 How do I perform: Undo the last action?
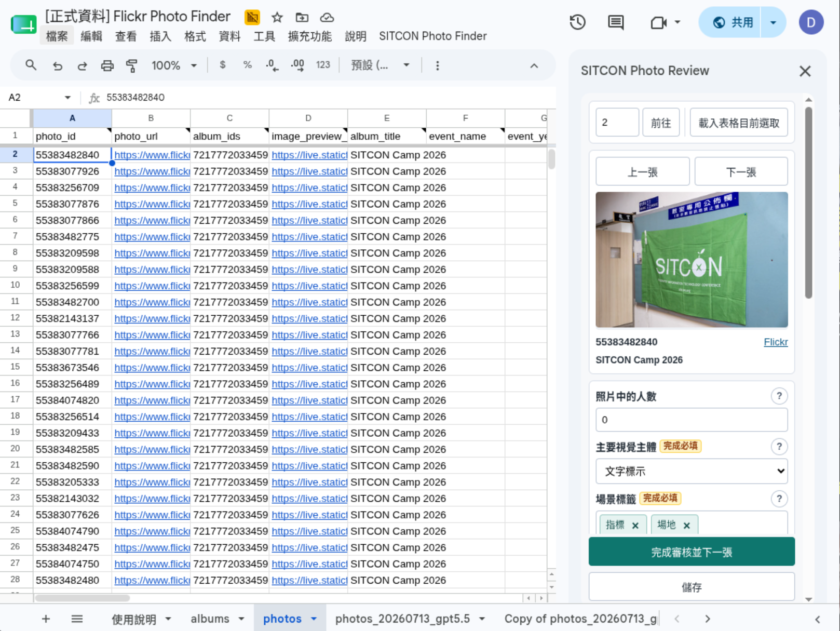58,65
